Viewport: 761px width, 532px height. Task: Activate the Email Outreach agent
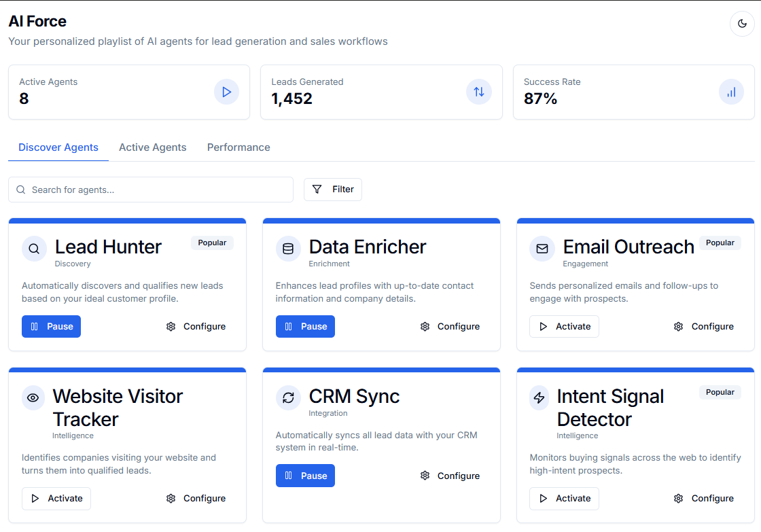564,326
